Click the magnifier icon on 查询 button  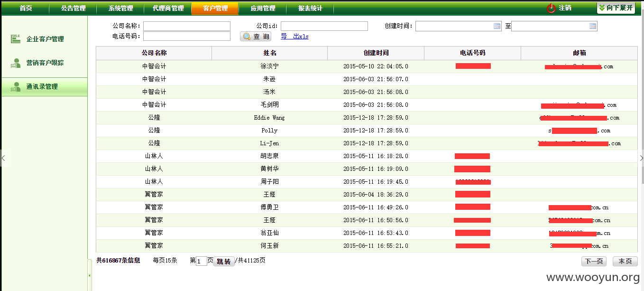pos(247,37)
